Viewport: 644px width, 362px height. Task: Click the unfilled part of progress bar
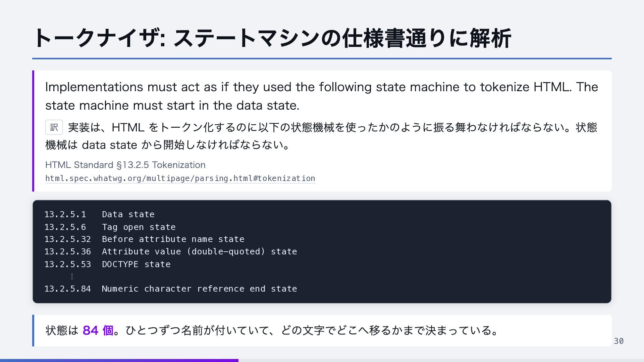441,360
